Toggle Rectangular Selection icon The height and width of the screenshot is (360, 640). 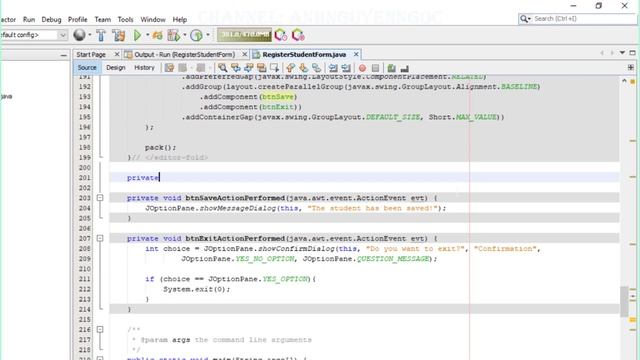[x=275, y=68]
